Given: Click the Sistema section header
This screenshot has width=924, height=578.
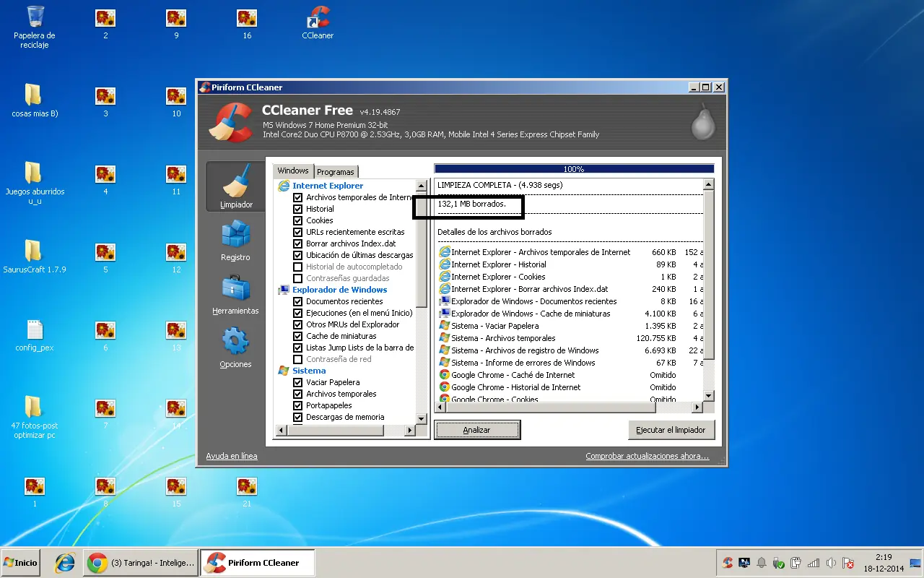Looking at the screenshot, I should coord(309,371).
